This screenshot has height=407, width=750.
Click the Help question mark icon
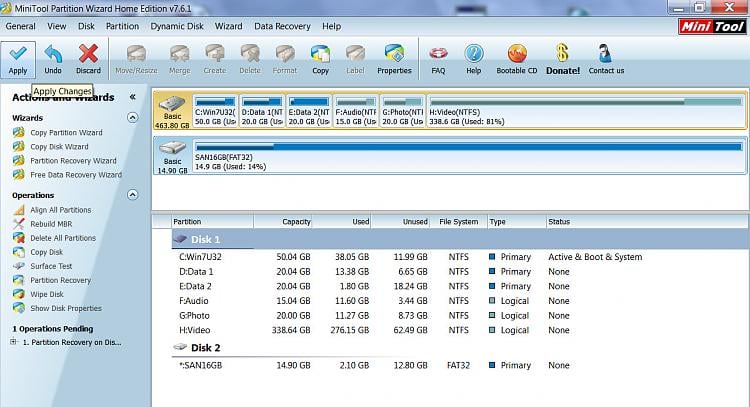pos(474,54)
